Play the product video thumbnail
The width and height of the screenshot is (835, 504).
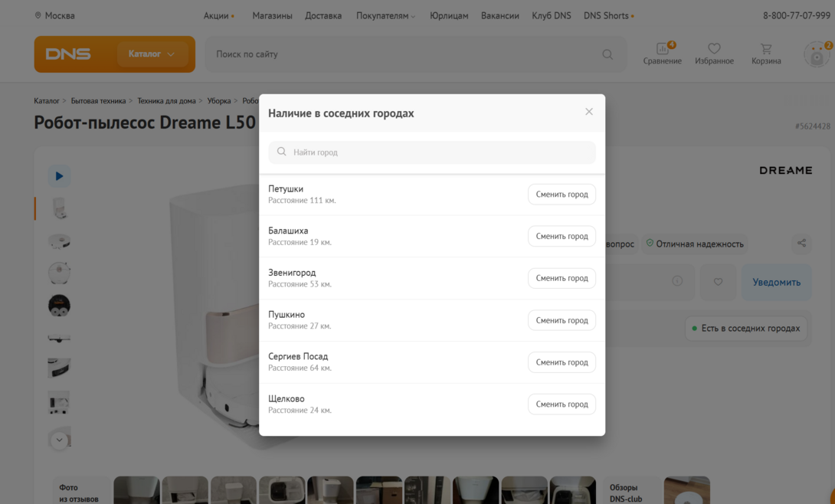pos(59,176)
